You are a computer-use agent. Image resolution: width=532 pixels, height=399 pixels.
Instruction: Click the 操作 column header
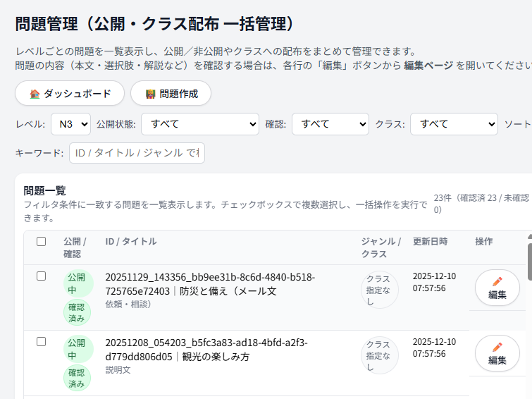(484, 241)
